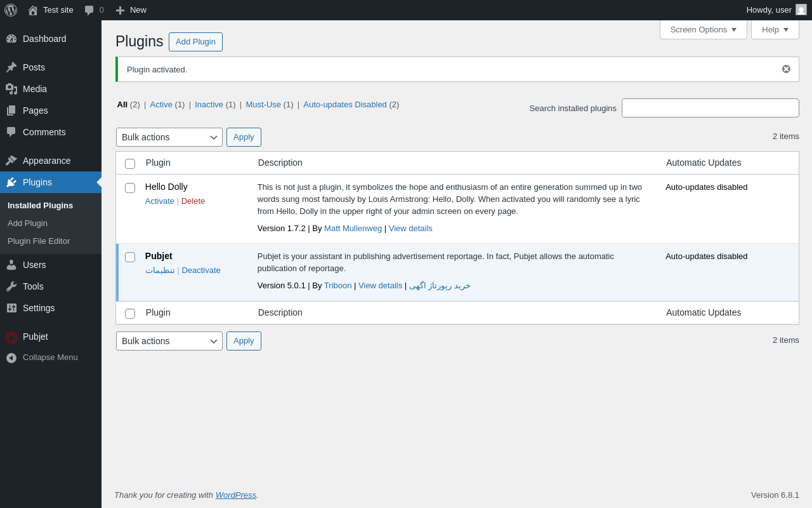The height and width of the screenshot is (508, 812).
Task: Click the Collapse Menu arrow icon
Action: point(11,358)
